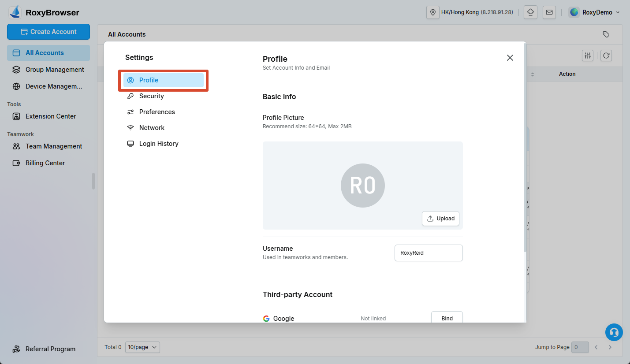Click the RoxyBrowser sailboat logo

pyautogui.click(x=15, y=12)
